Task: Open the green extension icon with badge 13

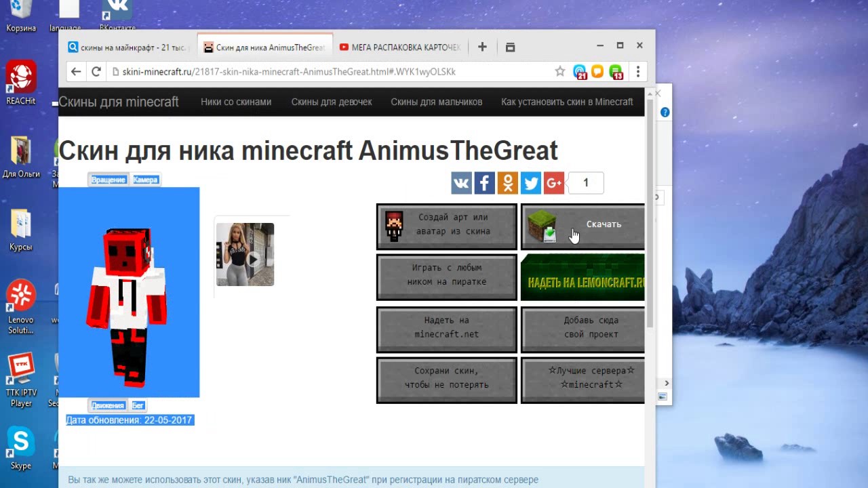Action: [616, 72]
